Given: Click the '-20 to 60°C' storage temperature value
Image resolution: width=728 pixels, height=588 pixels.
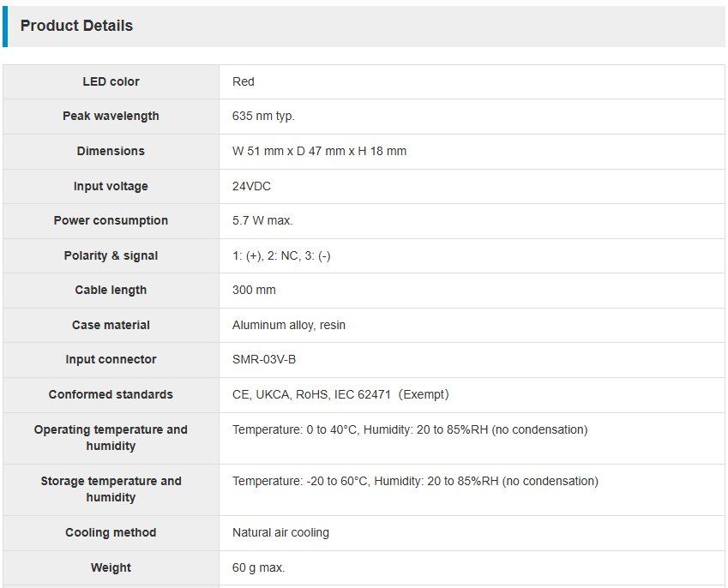Looking at the screenshot, I should coord(337,481).
